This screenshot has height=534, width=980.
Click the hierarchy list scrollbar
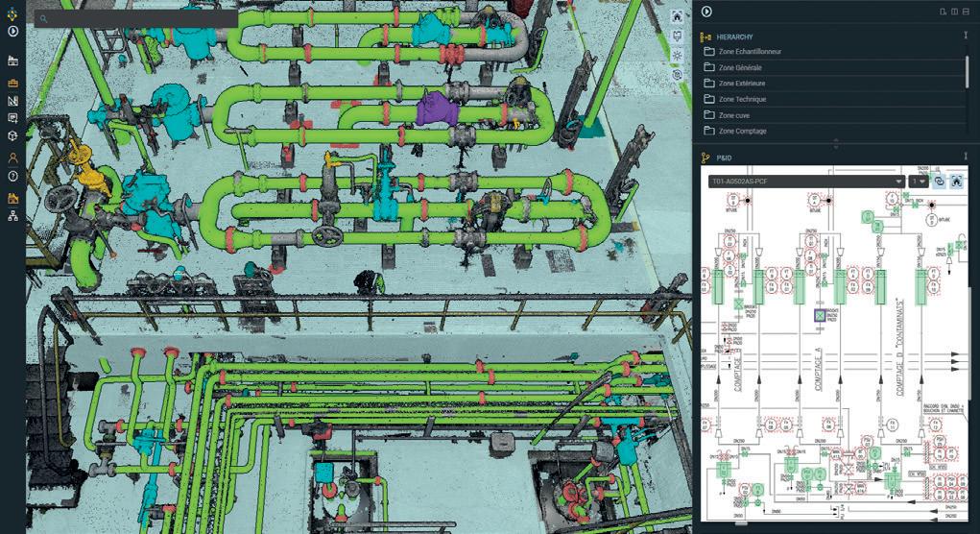(968, 72)
